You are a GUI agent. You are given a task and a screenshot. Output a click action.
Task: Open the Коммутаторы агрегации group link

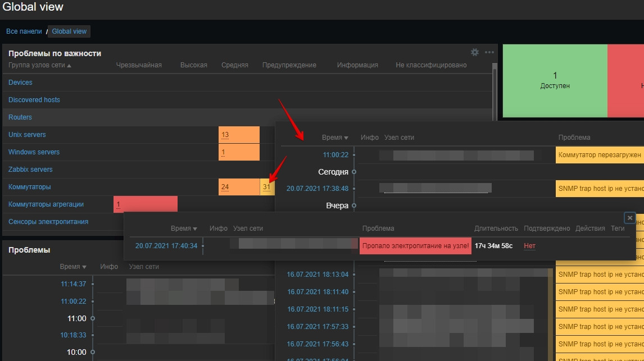coord(46,204)
